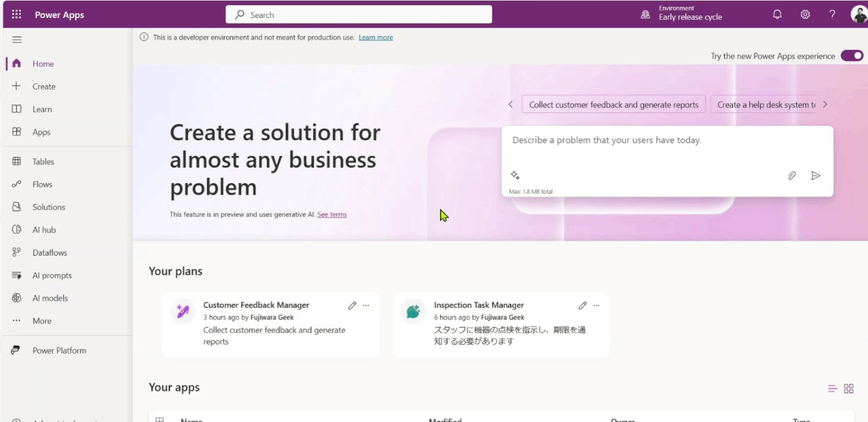Open the notifications bell icon
This screenshot has width=868, height=422.
click(x=777, y=14)
